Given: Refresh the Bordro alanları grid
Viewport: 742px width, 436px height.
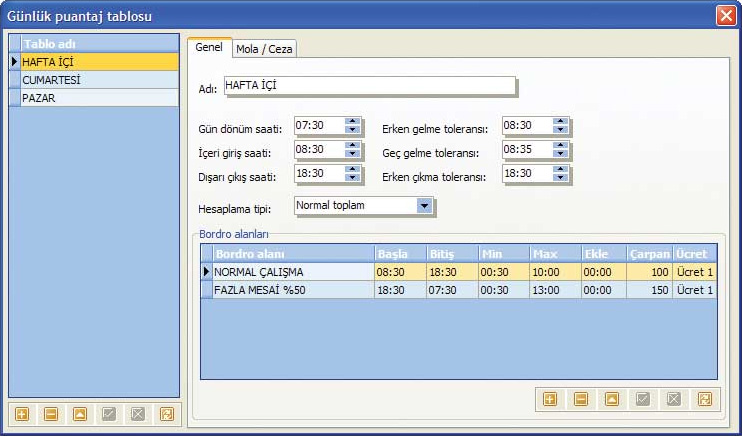Looking at the screenshot, I should pyautogui.click(x=704, y=399).
